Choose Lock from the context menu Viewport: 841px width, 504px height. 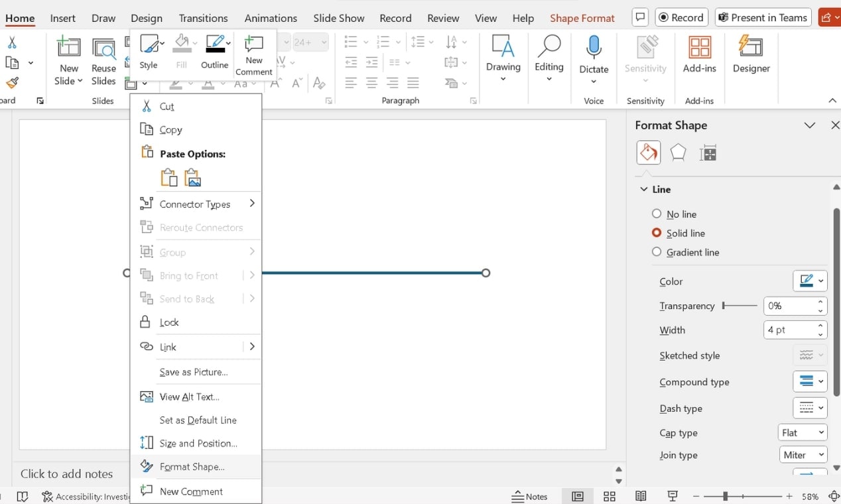(x=196, y=322)
